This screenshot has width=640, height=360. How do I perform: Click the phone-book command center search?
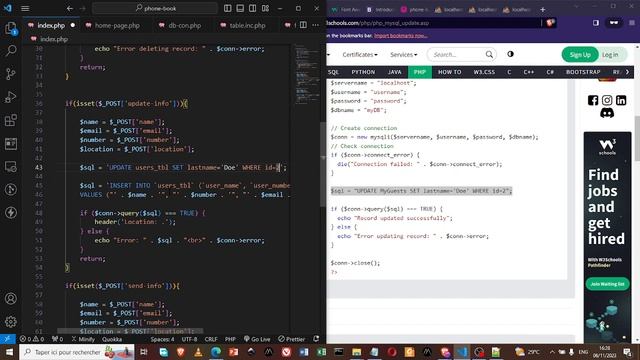(x=155, y=8)
